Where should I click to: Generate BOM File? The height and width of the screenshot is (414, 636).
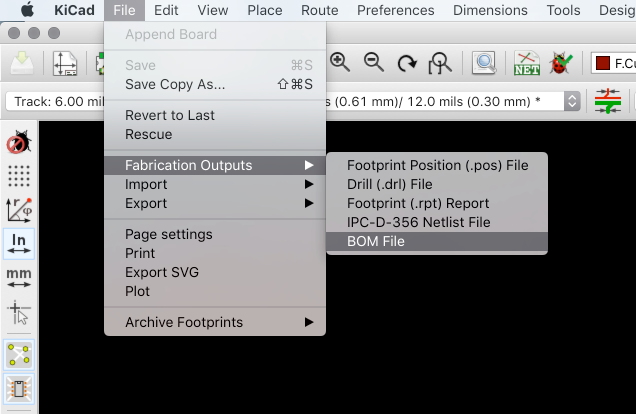coord(437,241)
